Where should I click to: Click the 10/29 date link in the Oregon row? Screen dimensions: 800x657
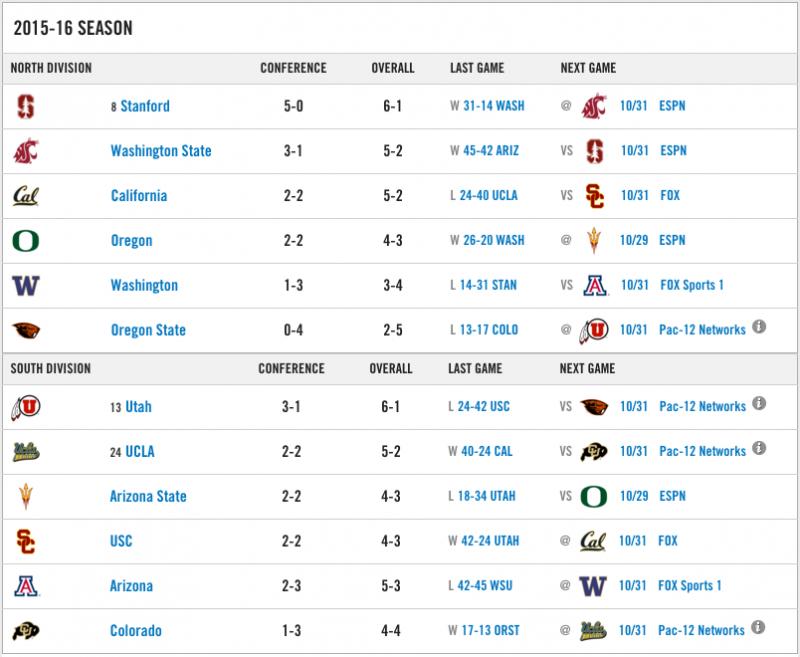pos(634,240)
